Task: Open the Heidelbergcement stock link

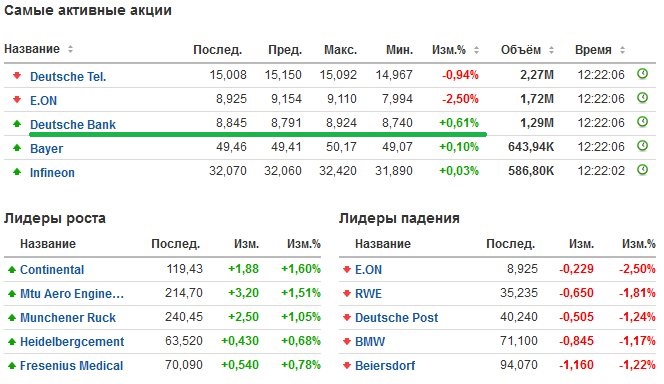Action: coord(72,342)
